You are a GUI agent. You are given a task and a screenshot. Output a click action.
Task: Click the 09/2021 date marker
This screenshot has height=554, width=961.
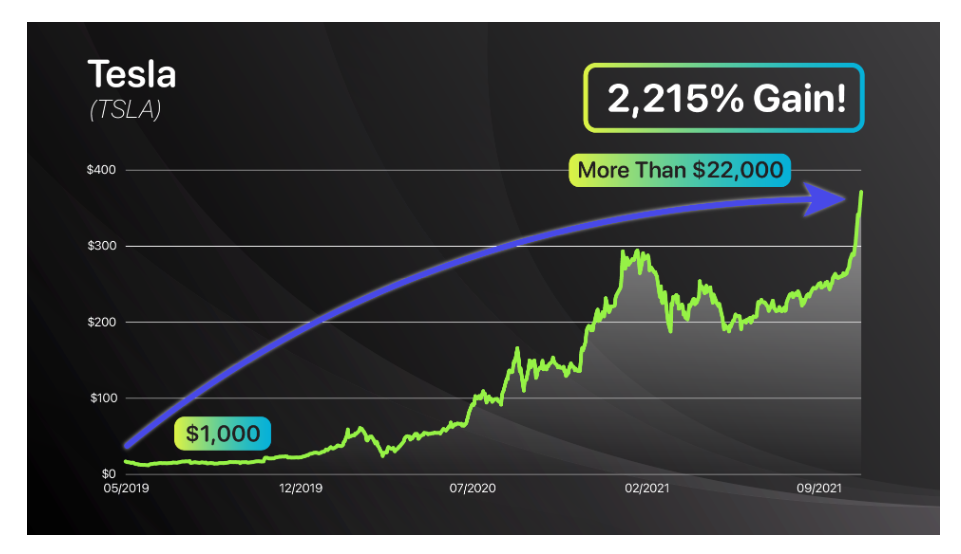819,488
